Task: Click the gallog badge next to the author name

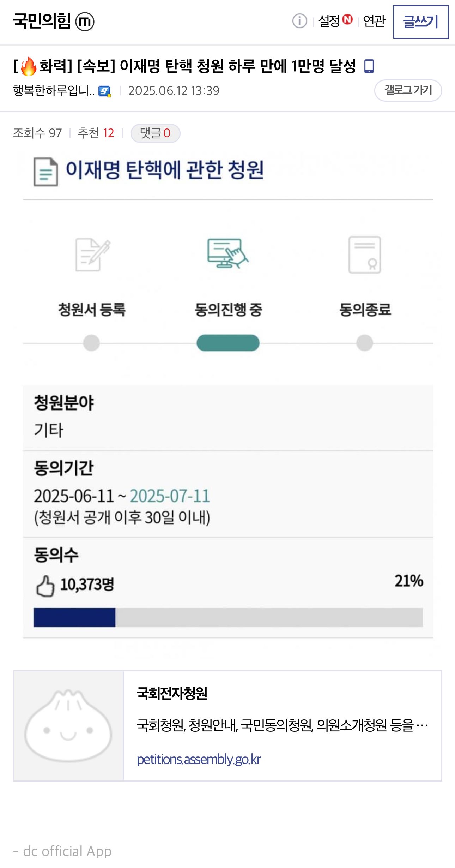Action: click(105, 91)
